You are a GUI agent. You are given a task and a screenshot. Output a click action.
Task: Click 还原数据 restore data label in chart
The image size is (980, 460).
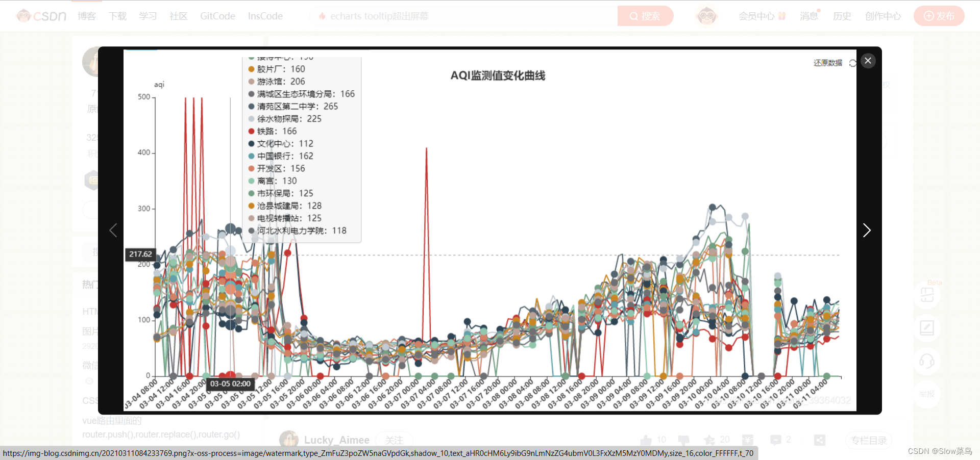[828, 63]
